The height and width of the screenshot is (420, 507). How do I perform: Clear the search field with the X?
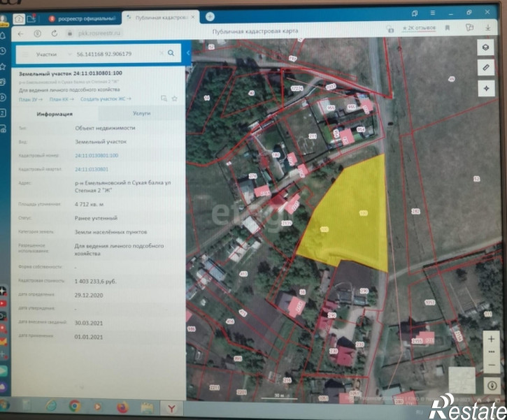coord(162,53)
